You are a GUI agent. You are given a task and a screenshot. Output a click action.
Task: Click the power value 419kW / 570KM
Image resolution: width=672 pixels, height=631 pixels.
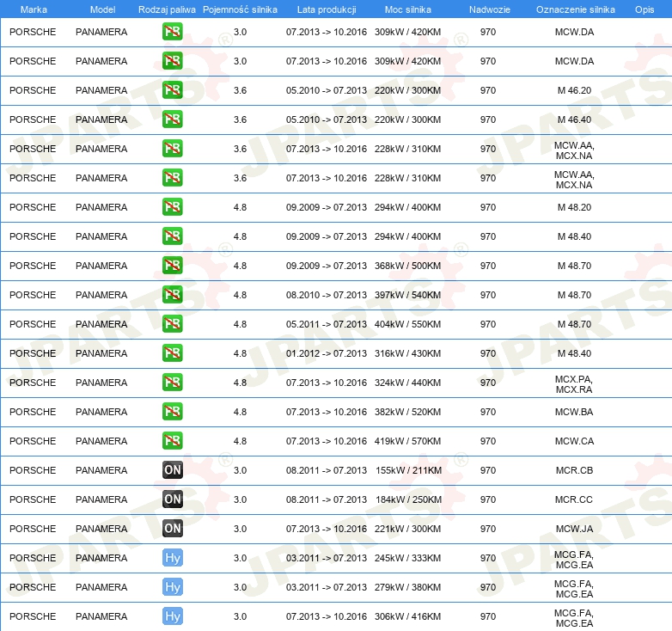[x=407, y=441]
